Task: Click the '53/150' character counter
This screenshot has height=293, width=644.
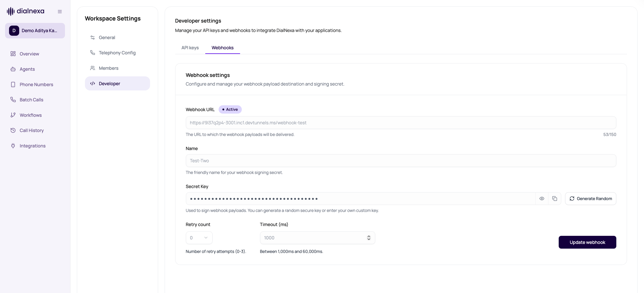Action: (610, 134)
